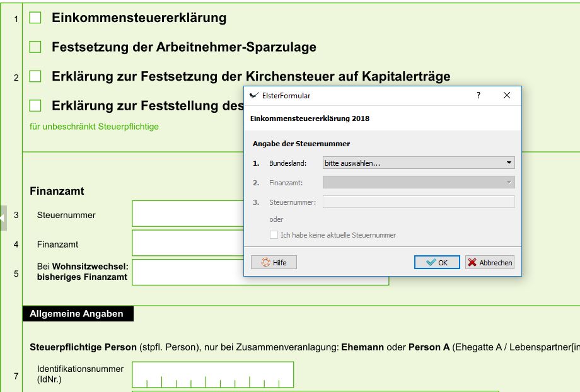Open Hilfe in the Steuernummer dialog
The image size is (580, 392).
[x=274, y=262]
